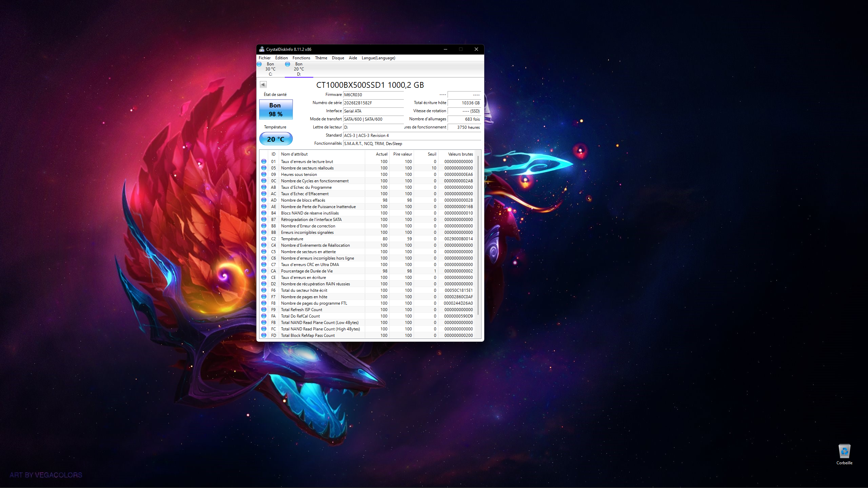868x488 pixels.
Task: Click status icon of row F7 pages en hôte
Action: 264,297
